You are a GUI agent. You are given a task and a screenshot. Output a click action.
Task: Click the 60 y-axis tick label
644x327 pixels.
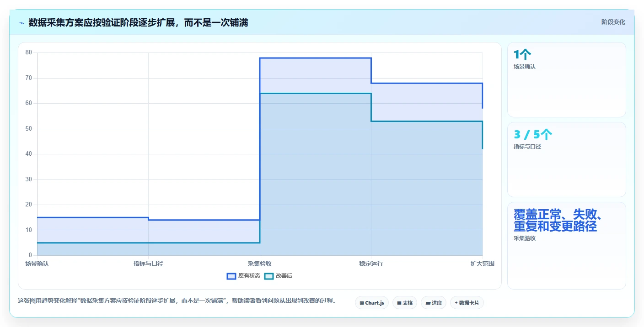(x=29, y=103)
